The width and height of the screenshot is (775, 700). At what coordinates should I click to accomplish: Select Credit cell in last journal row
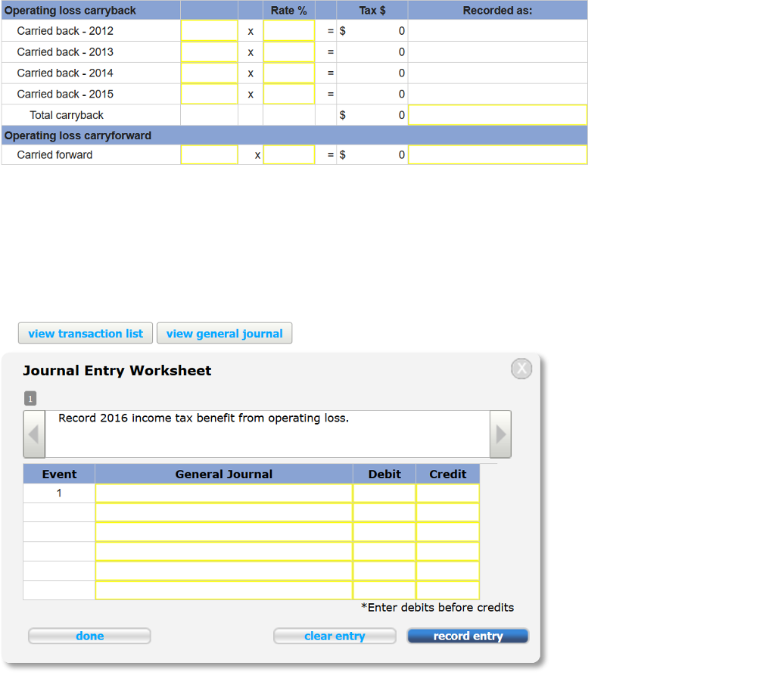pos(448,590)
